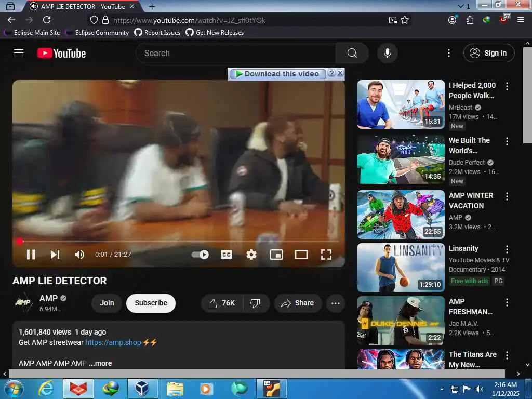The width and height of the screenshot is (532, 399).
Task: Open AMP WINTER VACATION title
Action: [471, 201]
